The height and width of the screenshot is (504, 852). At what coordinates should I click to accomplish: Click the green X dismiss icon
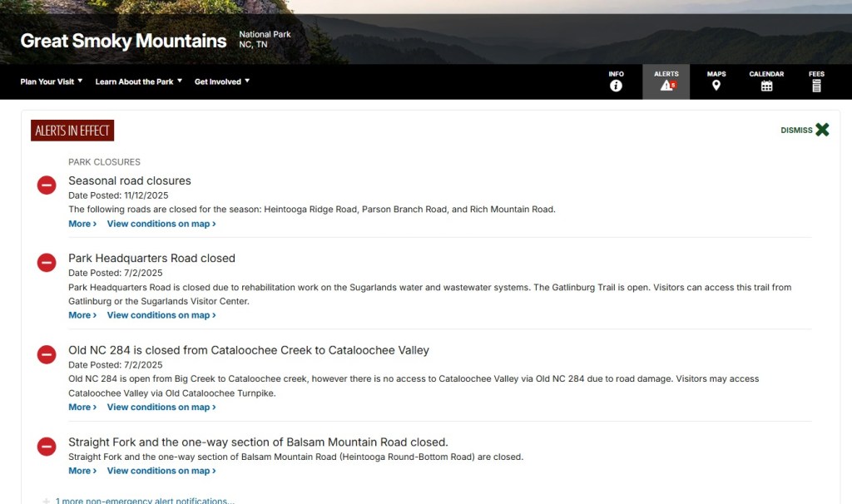822,130
